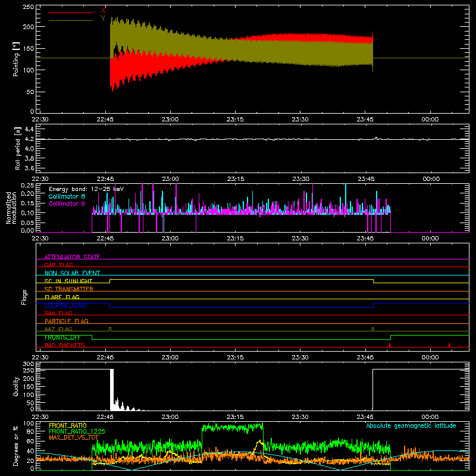Click the "00:00" tick under the Roll period plot
This screenshot has width=476, height=476.
[431, 179]
